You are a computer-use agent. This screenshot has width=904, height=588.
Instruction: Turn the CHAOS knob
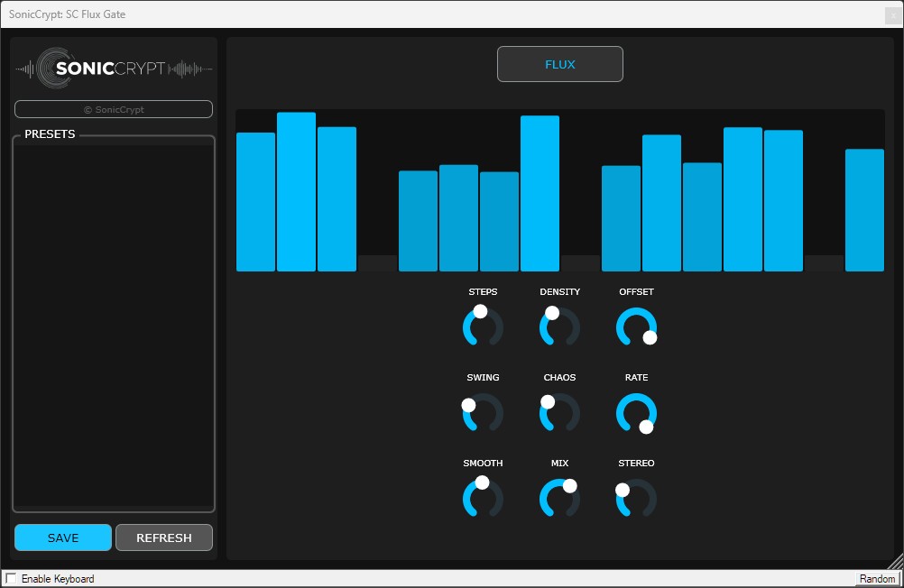tap(559, 412)
